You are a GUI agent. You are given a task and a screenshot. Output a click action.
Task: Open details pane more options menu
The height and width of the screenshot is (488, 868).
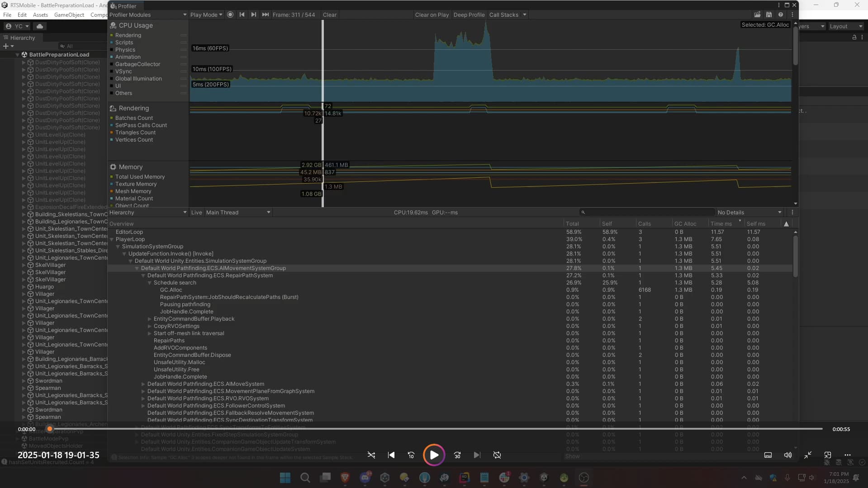792,212
